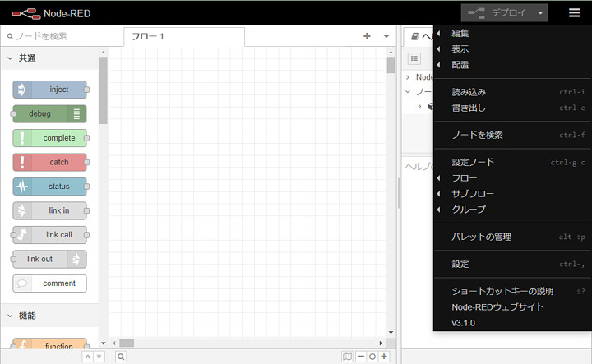Zoom in with the plus button
Viewport: 592px width, 364px height.
click(384, 357)
